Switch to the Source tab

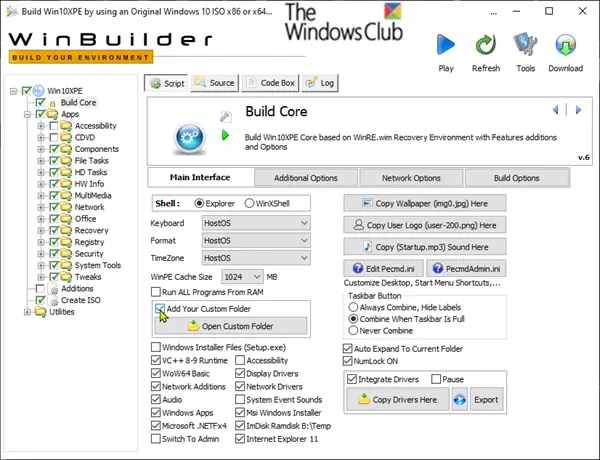(215, 83)
